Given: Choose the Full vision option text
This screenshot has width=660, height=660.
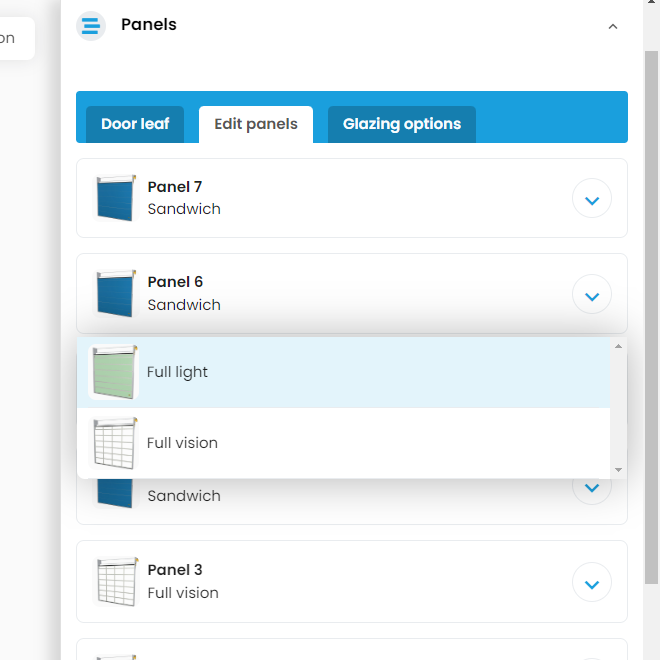Looking at the screenshot, I should [182, 443].
